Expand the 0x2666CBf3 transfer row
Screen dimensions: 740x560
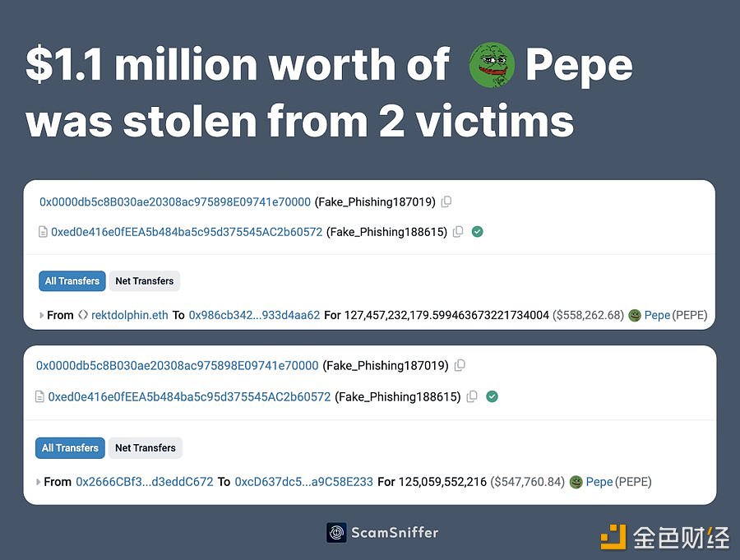pos(38,482)
